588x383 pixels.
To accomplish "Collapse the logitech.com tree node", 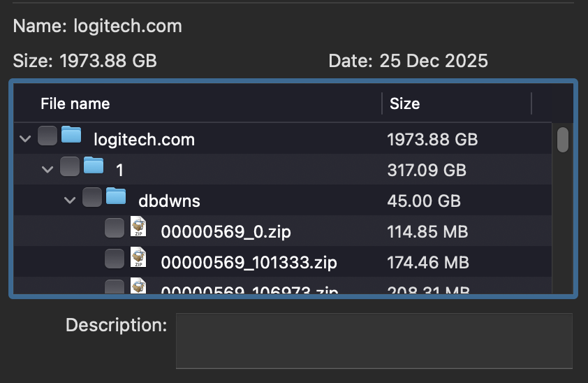I will coord(26,138).
